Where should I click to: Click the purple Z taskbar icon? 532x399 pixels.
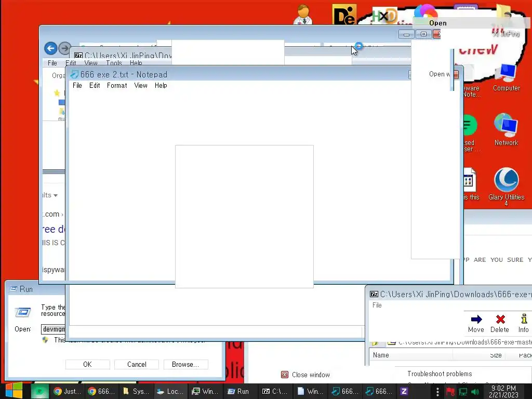[x=404, y=391]
